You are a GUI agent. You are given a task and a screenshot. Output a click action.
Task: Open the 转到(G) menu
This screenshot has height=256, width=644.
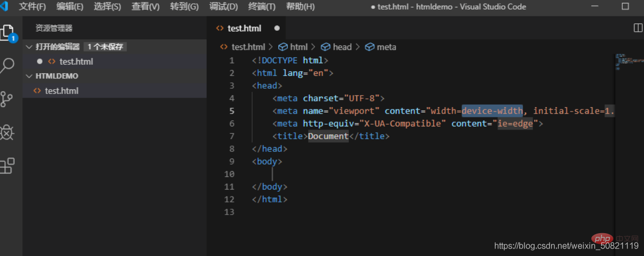click(184, 7)
